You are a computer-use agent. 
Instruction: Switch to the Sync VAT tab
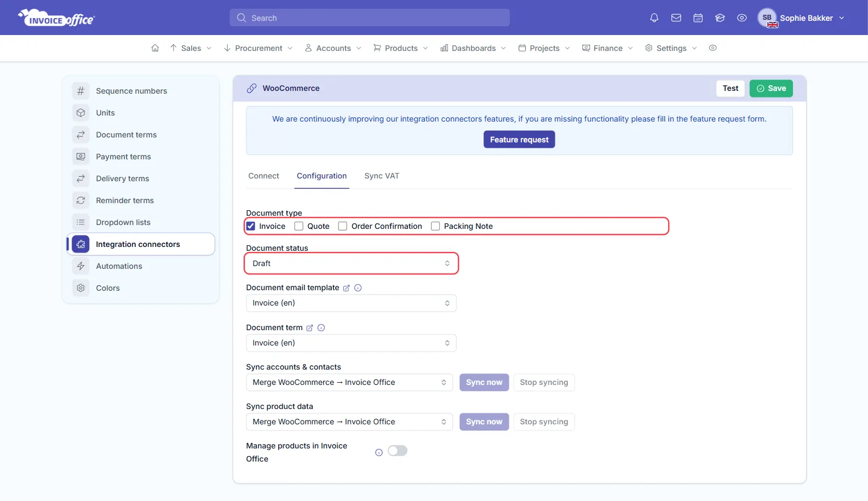click(x=382, y=176)
